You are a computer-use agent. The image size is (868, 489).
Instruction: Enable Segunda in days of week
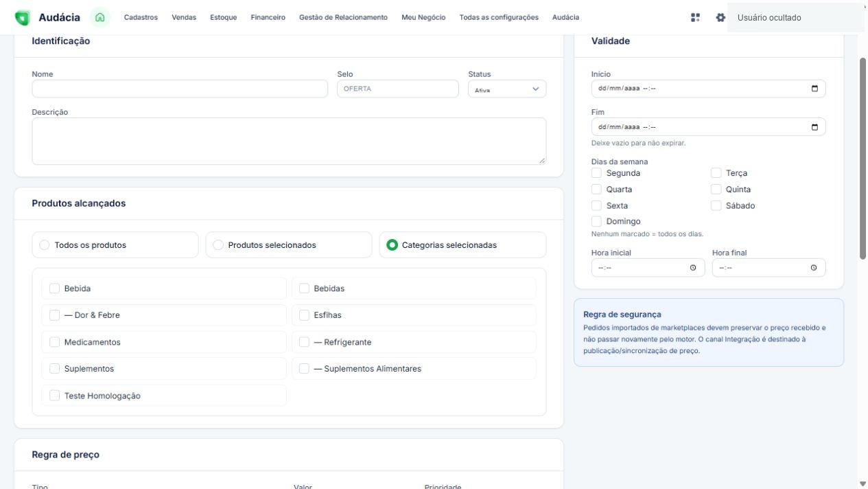(x=596, y=173)
